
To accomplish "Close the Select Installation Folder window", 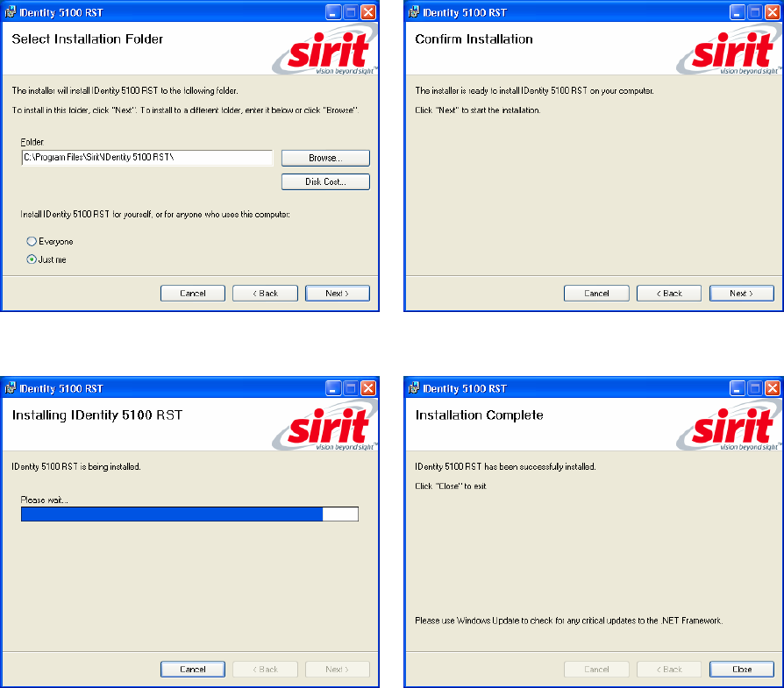I will (x=368, y=12).
